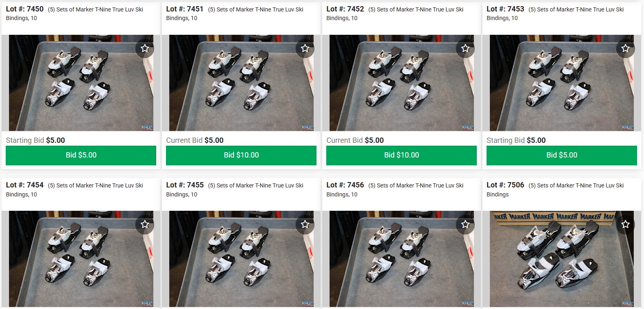Viewport: 644px width, 309px height.
Task: Mark Lot 7452 as favorite with star
Action: (465, 48)
